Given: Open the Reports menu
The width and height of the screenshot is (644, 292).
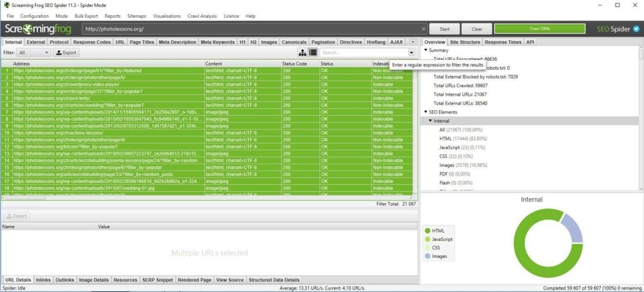Looking at the screenshot, I should pyautogui.click(x=112, y=16).
